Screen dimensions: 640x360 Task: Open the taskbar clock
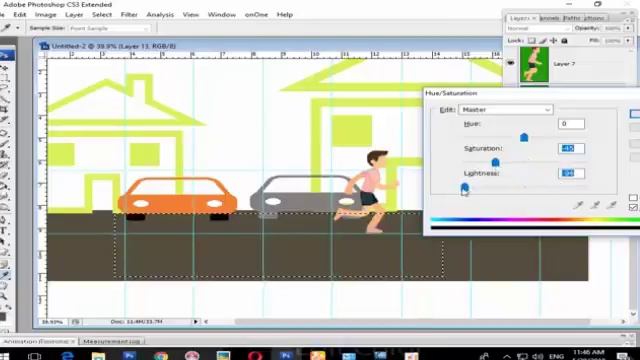(x=589, y=355)
